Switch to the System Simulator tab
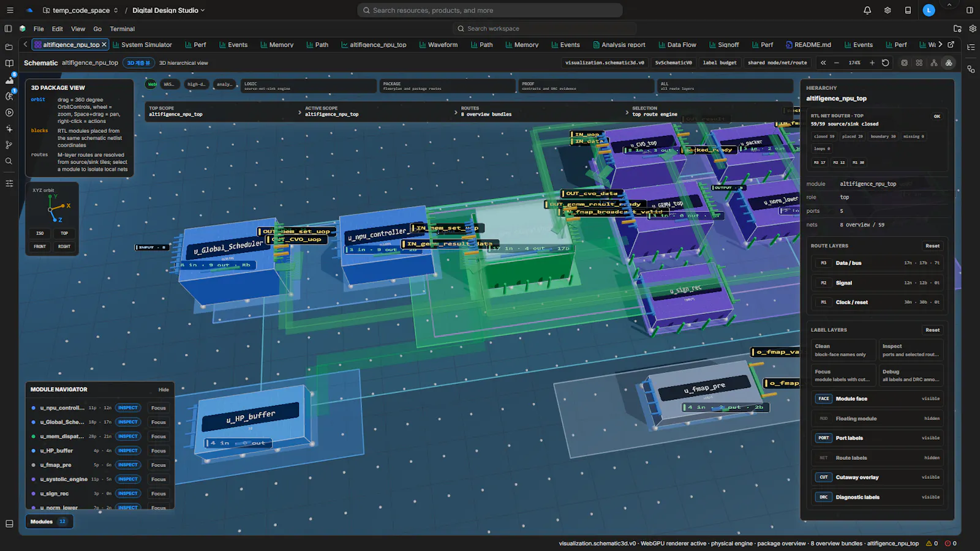 [x=142, y=45]
